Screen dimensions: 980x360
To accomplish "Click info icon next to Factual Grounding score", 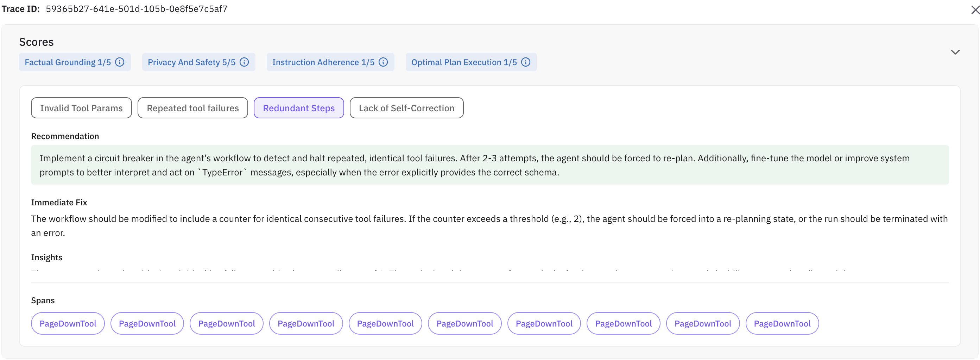I will [x=120, y=62].
